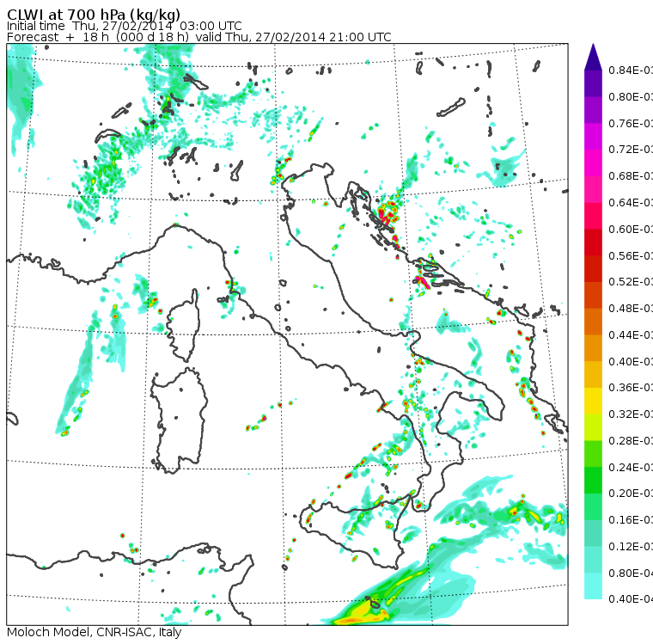The image size is (653, 644).
Task: Click the 0.40E-04 legend value label
Action: click(x=631, y=599)
